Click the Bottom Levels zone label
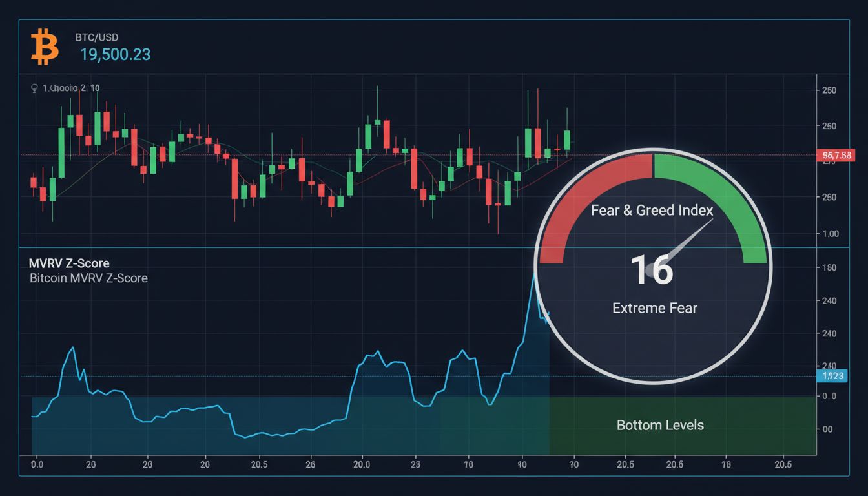Viewport: 868px width, 496px height. [x=660, y=425]
